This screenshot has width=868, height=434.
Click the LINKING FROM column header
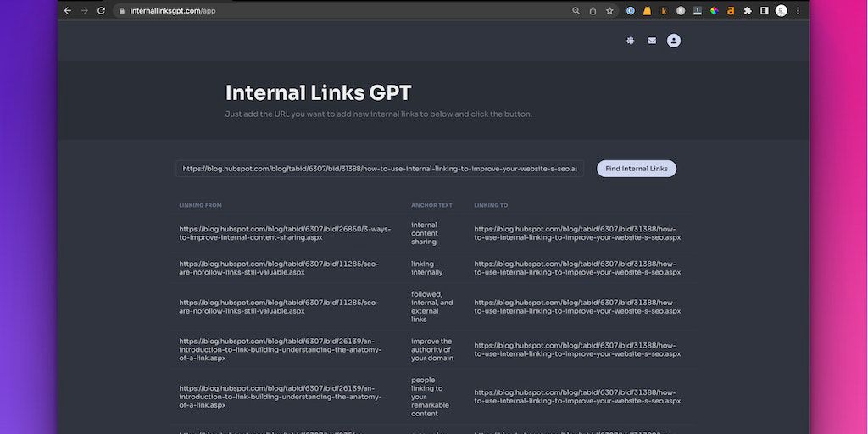pyautogui.click(x=200, y=205)
